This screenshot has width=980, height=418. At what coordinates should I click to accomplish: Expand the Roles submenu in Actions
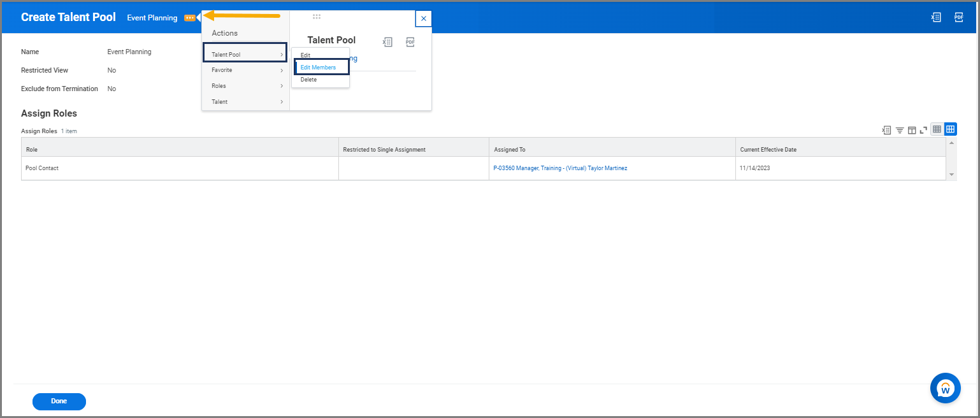[x=245, y=86]
